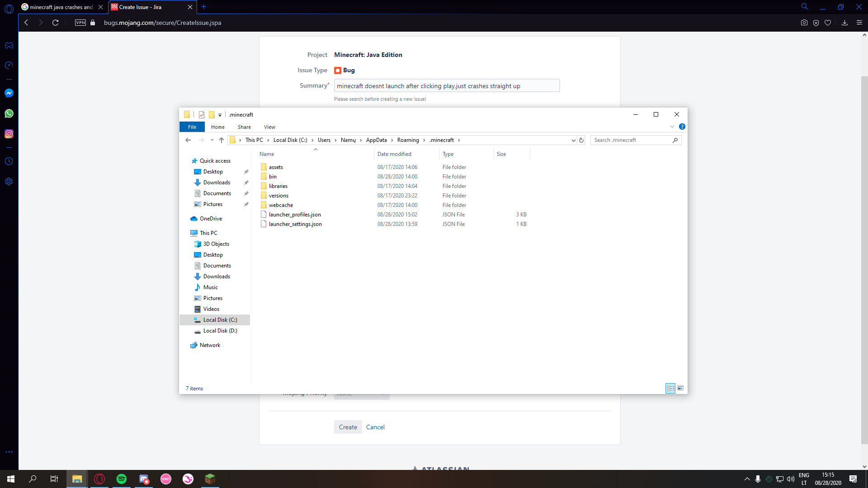Open Messenger in browser sidebar
The image size is (868, 488).
(x=9, y=93)
